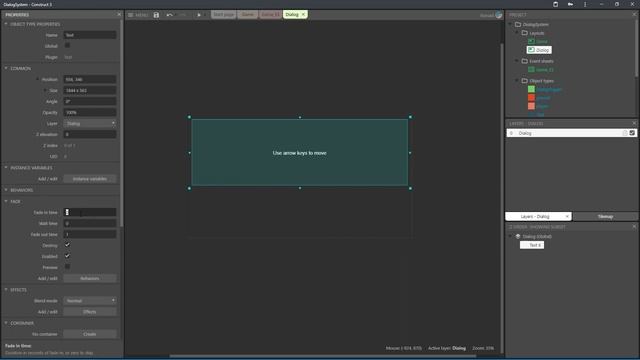
Task: Toggle the Enabled checkbox in Fade
Action: (67, 256)
